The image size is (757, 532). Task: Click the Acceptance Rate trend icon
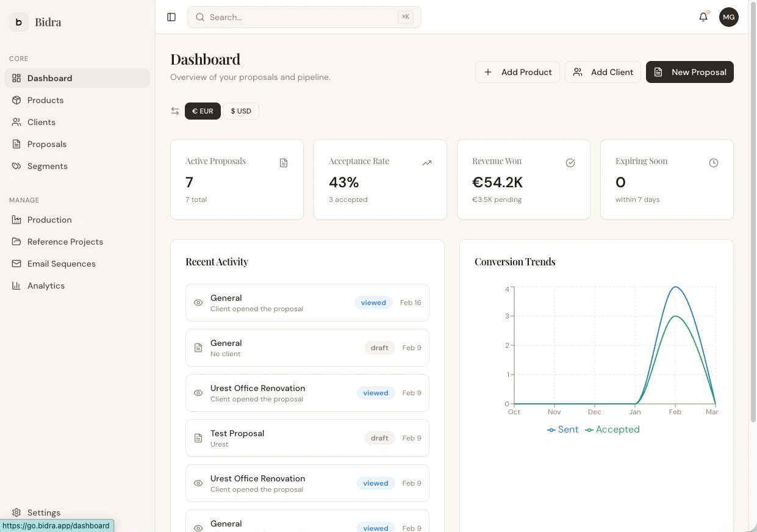point(427,163)
